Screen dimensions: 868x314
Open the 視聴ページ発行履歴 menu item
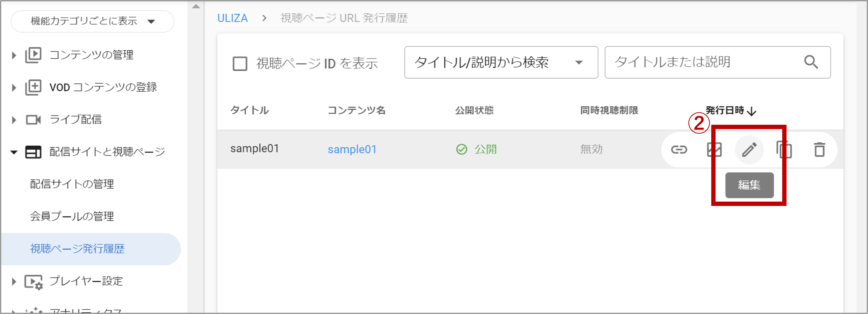(x=77, y=249)
